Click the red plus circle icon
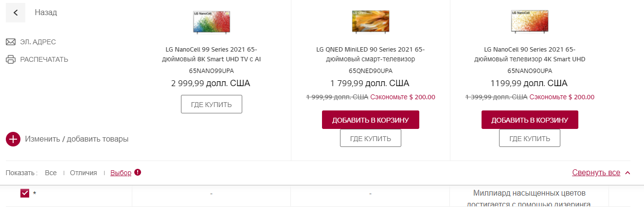The image size is (644, 217). pos(13,139)
